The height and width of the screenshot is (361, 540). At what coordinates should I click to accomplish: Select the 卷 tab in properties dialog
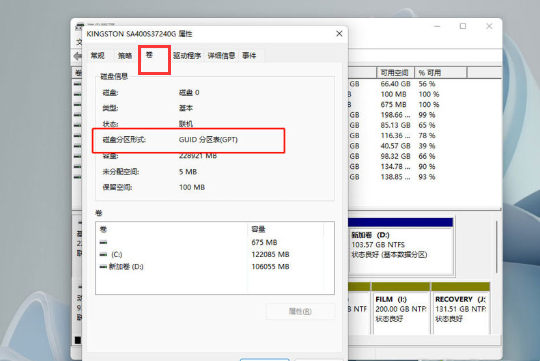149,55
